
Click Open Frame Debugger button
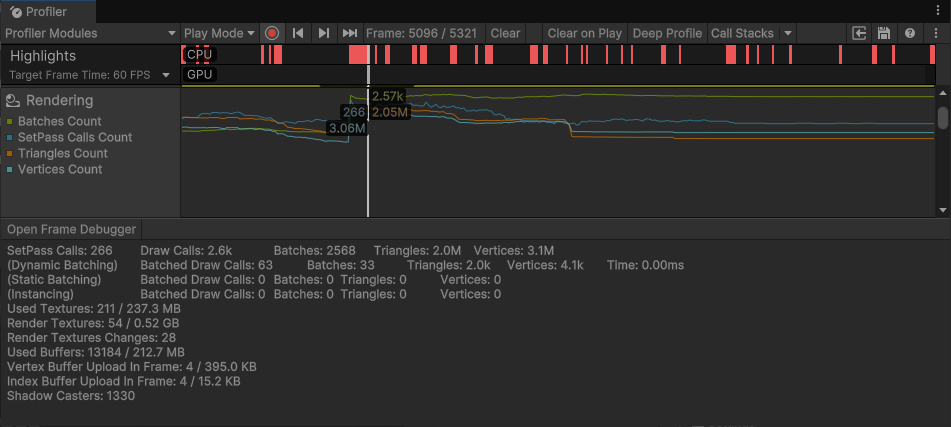(71, 230)
